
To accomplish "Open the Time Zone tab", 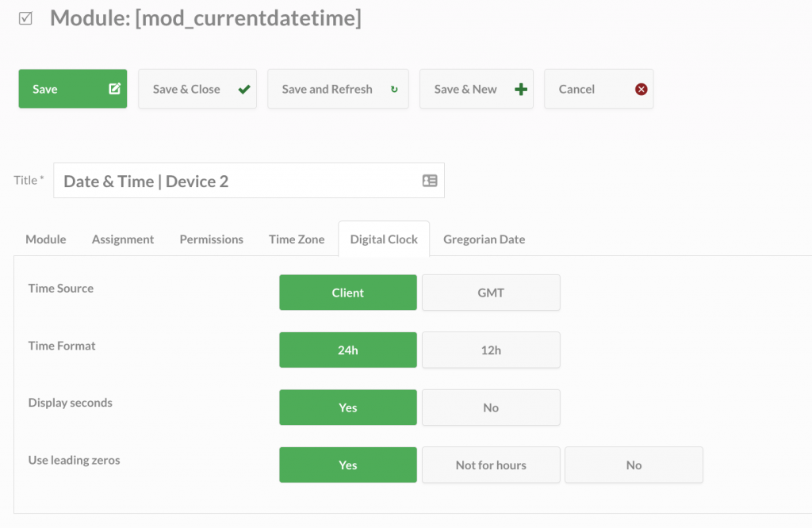I will tap(297, 239).
